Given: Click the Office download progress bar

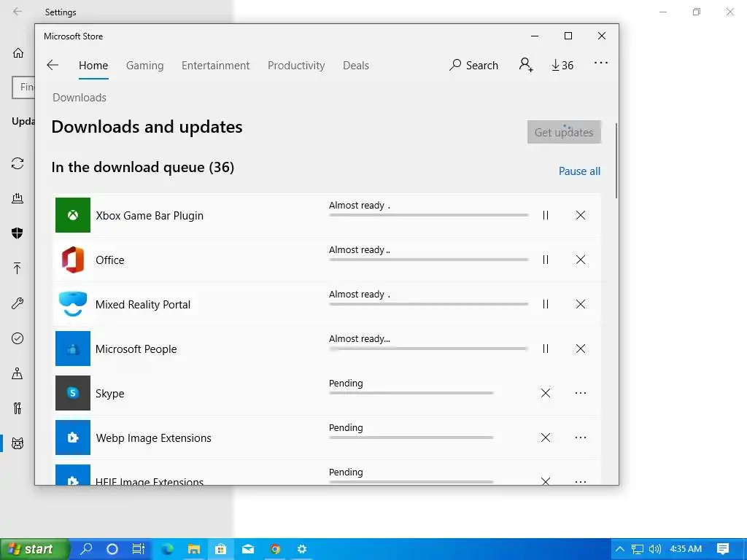Looking at the screenshot, I should (428, 260).
